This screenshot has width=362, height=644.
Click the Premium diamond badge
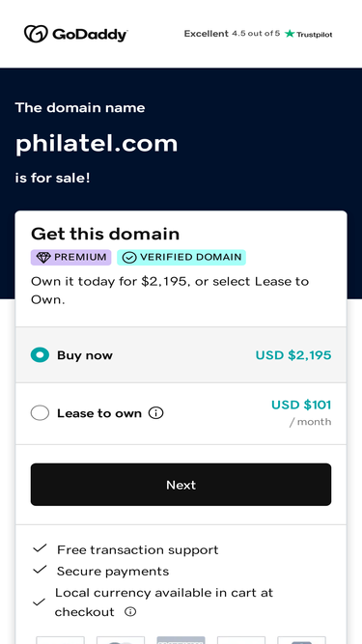click(71, 258)
